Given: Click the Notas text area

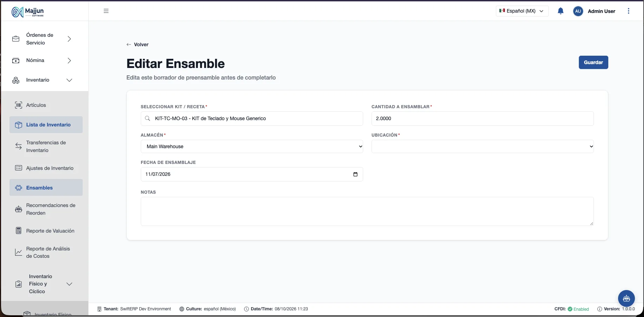Looking at the screenshot, I should click(367, 211).
